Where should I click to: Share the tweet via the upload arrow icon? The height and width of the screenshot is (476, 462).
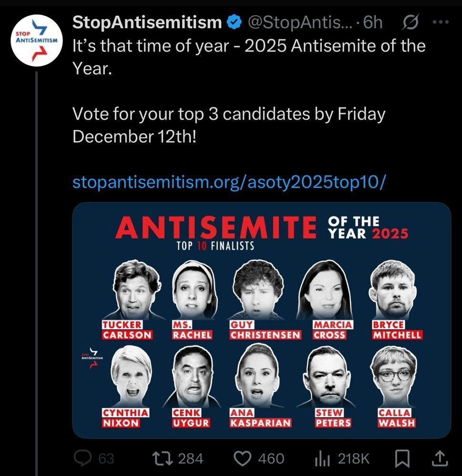point(439,458)
